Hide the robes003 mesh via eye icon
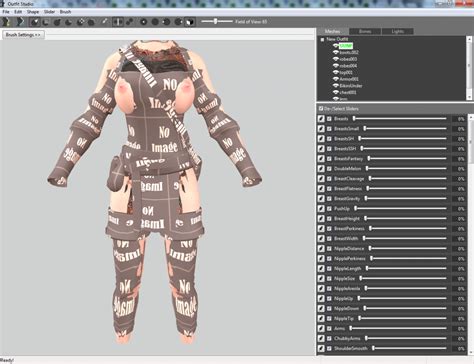Image resolution: width=474 pixels, height=364 pixels. coord(336,59)
